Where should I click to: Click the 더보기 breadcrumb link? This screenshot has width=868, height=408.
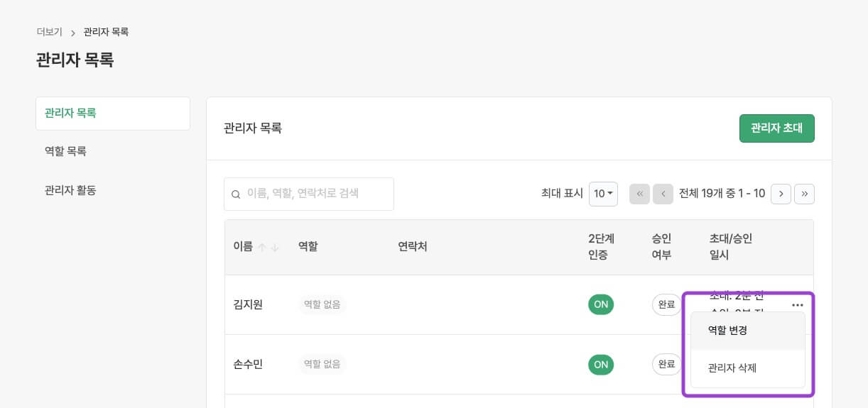[x=50, y=32]
